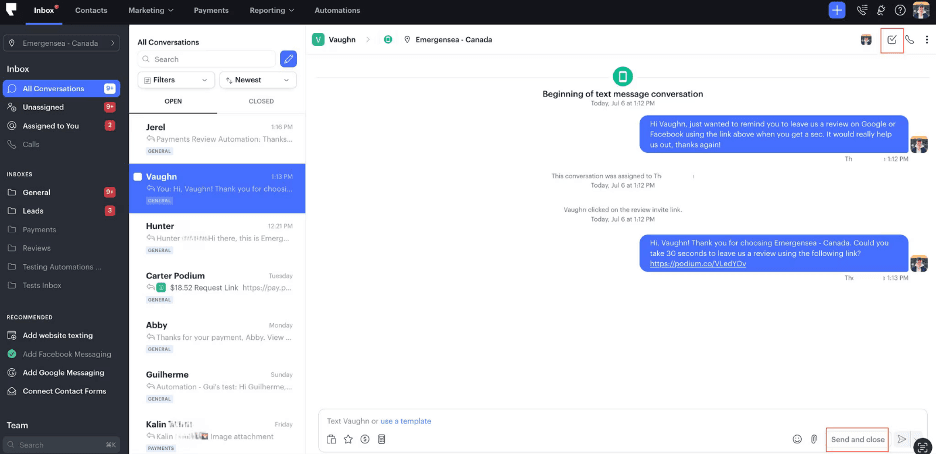936x454 pixels.
Task: Click the conversation Search field
Action: [x=208, y=59]
